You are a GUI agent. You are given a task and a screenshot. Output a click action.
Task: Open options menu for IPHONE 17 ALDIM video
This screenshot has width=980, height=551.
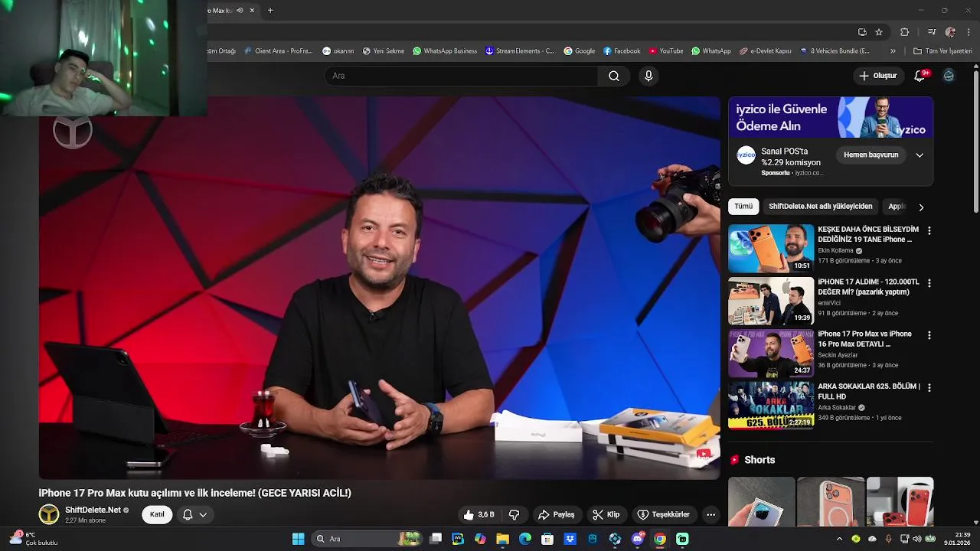929,283
